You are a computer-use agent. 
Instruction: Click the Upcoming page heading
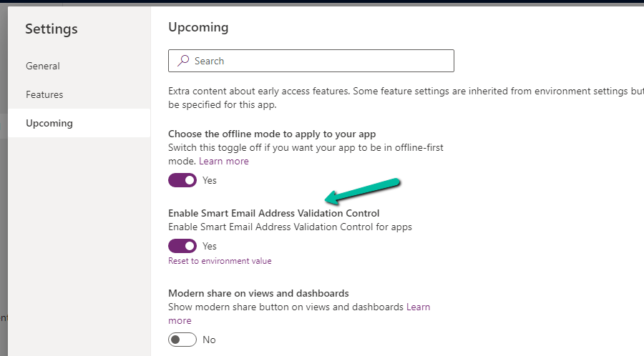(x=198, y=28)
